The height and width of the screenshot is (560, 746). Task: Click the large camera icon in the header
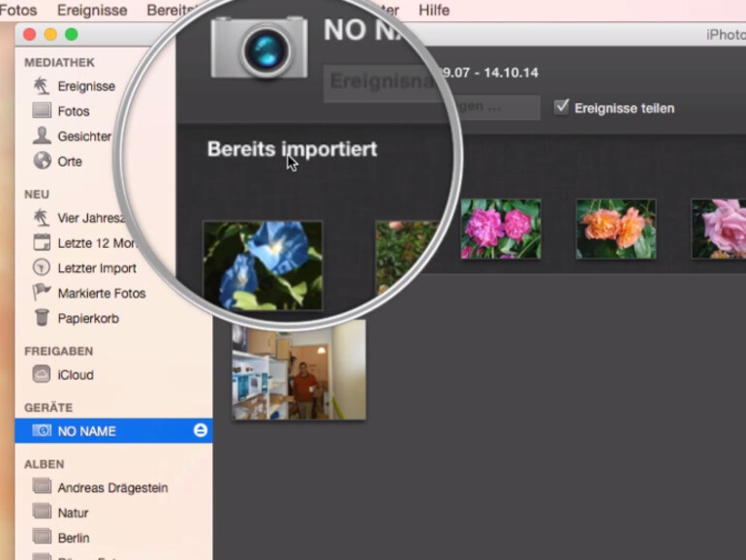pyautogui.click(x=260, y=47)
